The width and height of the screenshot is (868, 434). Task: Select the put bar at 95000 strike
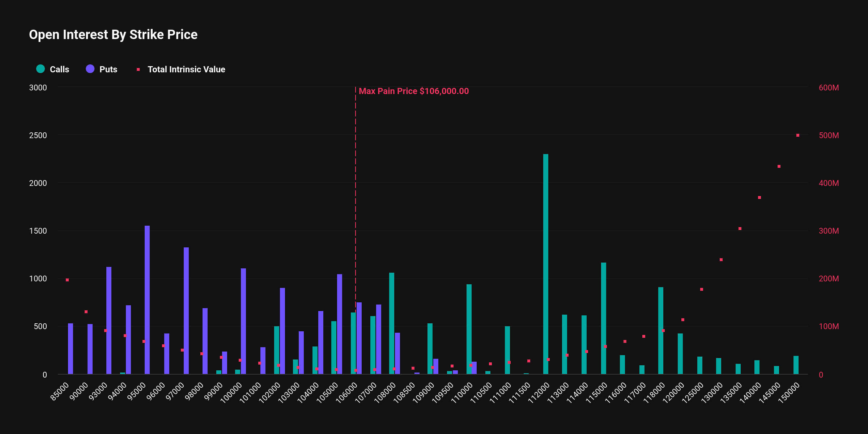(x=147, y=300)
